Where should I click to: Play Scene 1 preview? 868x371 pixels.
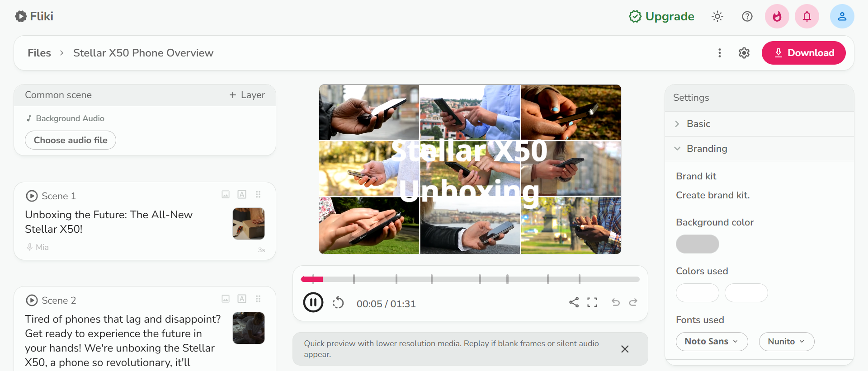32,196
